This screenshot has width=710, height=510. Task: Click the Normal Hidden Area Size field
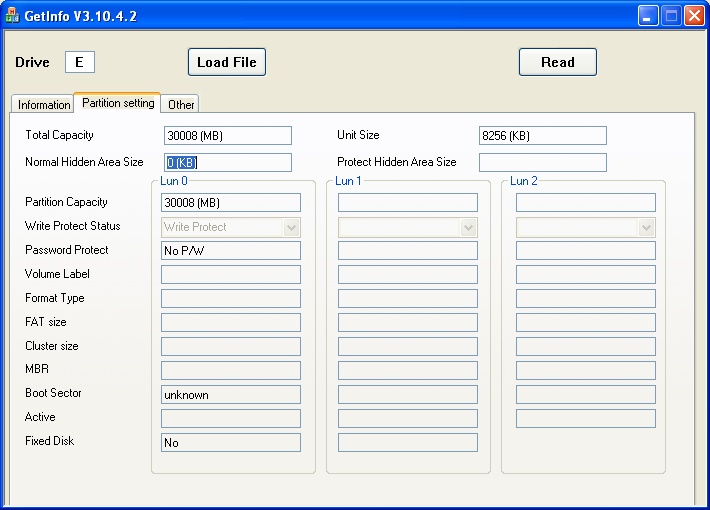click(x=228, y=163)
